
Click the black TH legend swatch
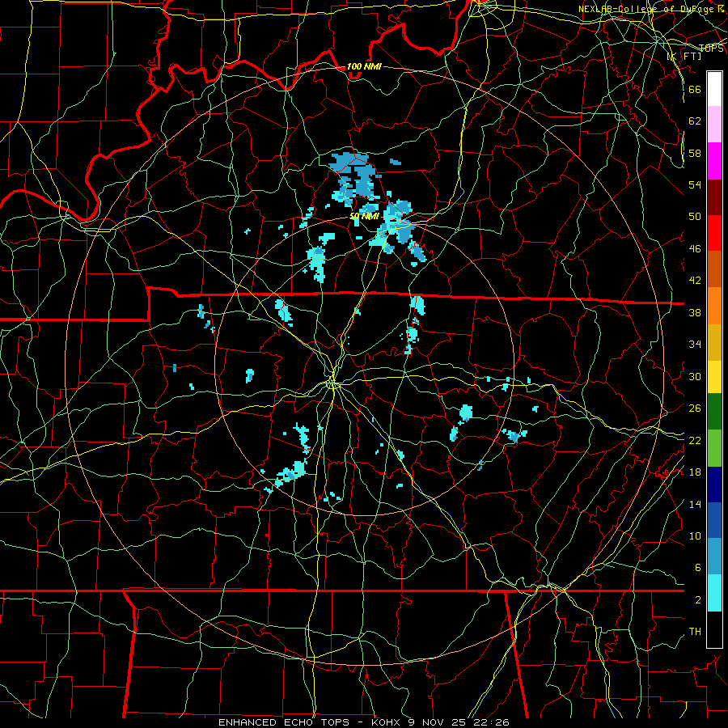714,629
